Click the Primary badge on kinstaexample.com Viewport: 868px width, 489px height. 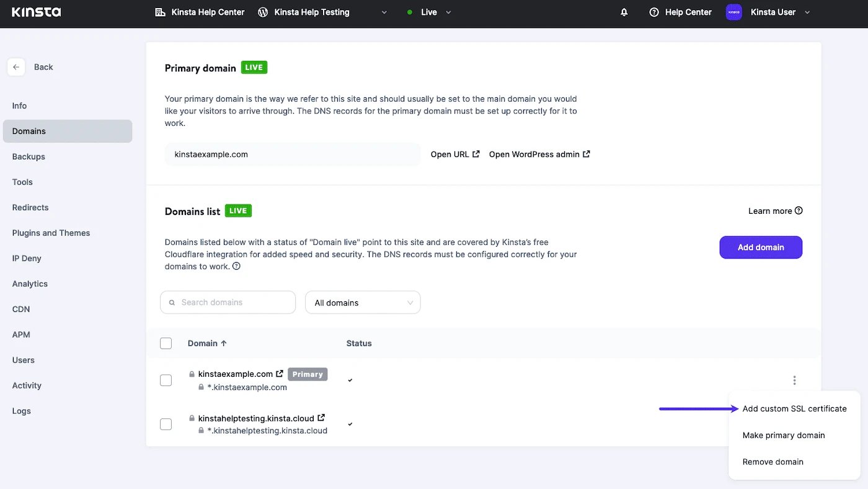(308, 374)
